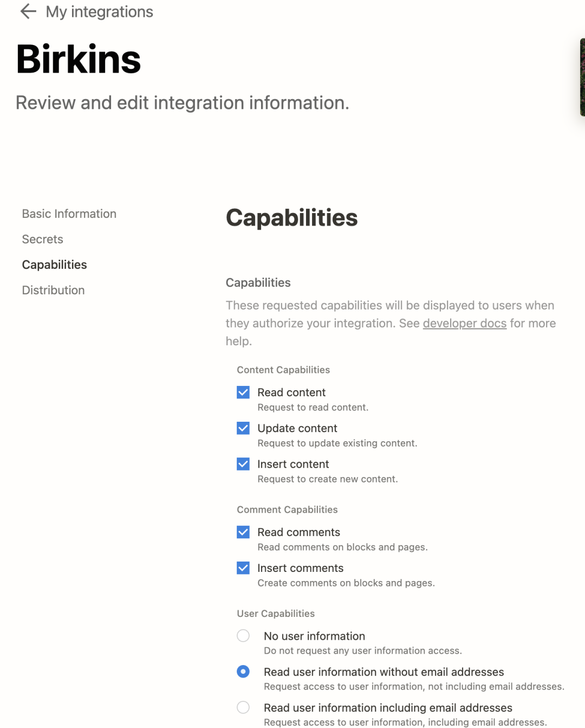Toggle the Insert comments checkbox
The image size is (585, 728).
(243, 568)
